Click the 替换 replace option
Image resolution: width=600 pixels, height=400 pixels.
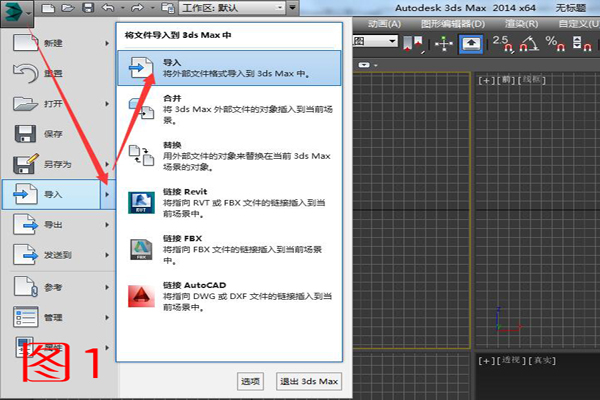[229, 156]
